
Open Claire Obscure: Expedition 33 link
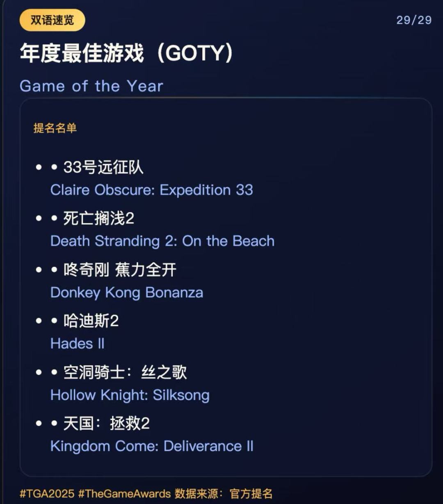pyautogui.click(x=152, y=190)
